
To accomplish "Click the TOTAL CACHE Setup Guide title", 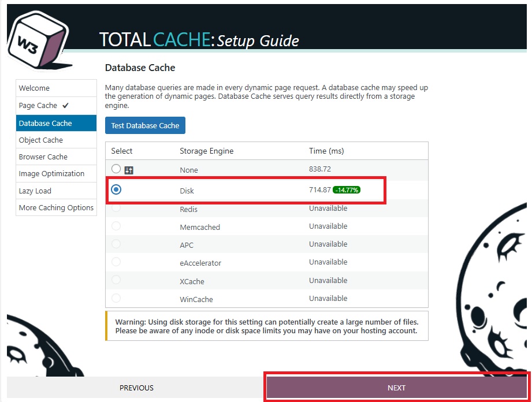I will tap(199, 40).
